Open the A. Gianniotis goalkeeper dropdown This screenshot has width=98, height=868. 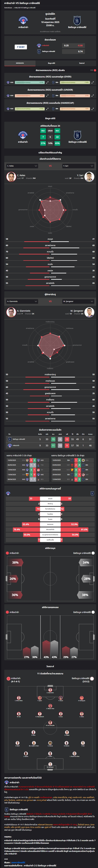(x=22, y=301)
